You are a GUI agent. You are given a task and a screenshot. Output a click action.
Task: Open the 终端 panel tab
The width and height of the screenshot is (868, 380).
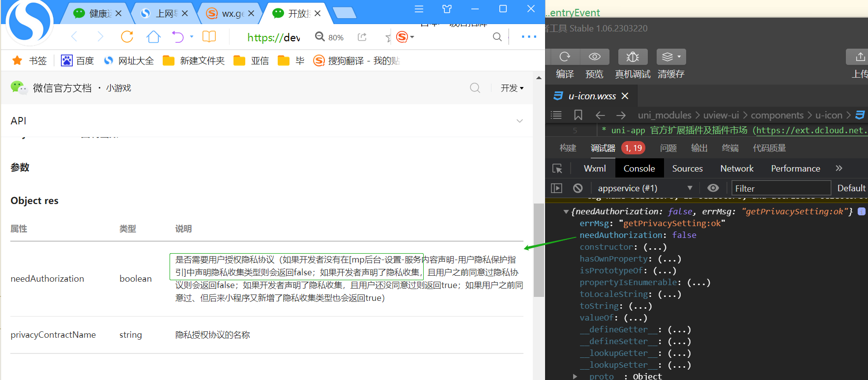730,148
